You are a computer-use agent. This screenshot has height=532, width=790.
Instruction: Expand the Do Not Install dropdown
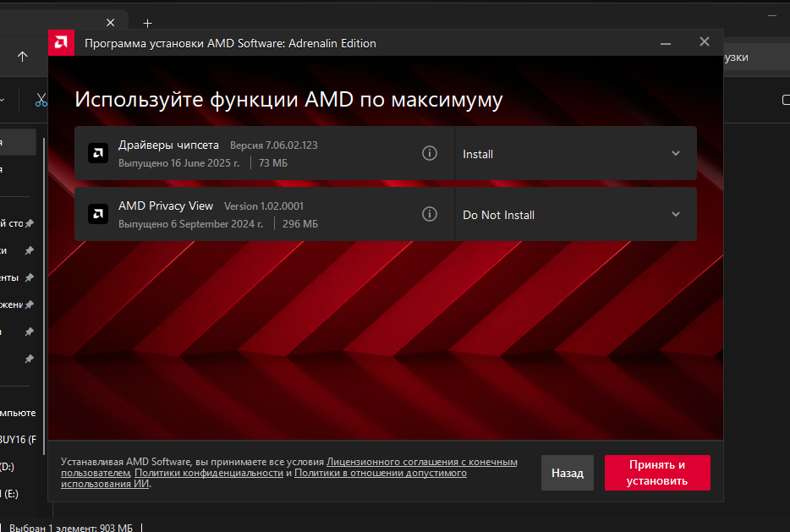click(576, 214)
